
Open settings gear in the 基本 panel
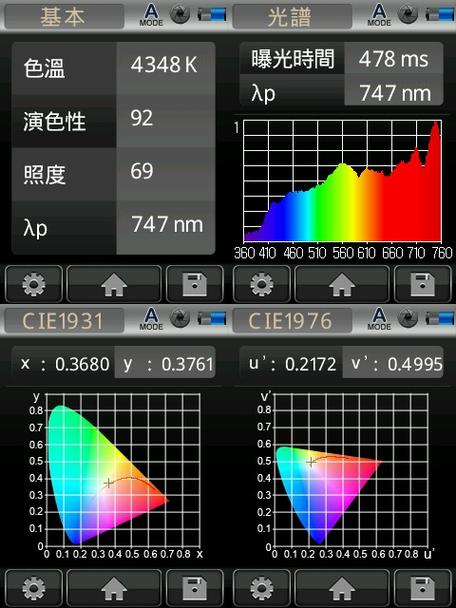point(34,284)
